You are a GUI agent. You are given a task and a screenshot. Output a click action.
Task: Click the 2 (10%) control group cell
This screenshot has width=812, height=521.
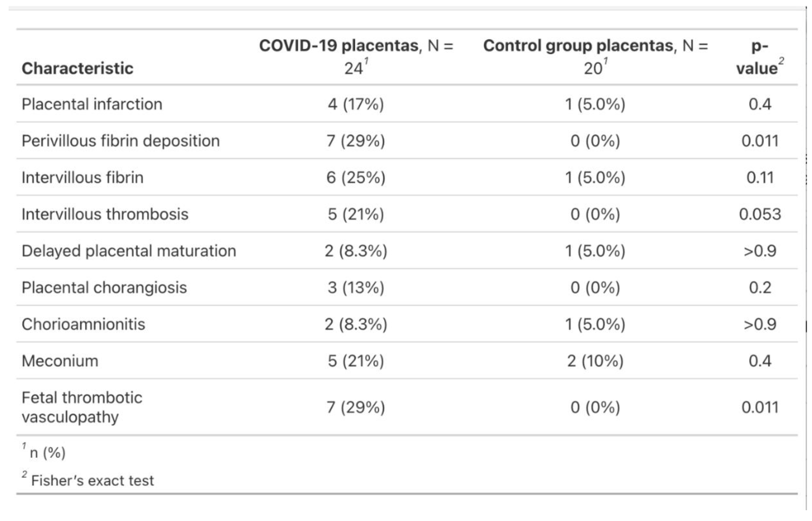(x=595, y=361)
